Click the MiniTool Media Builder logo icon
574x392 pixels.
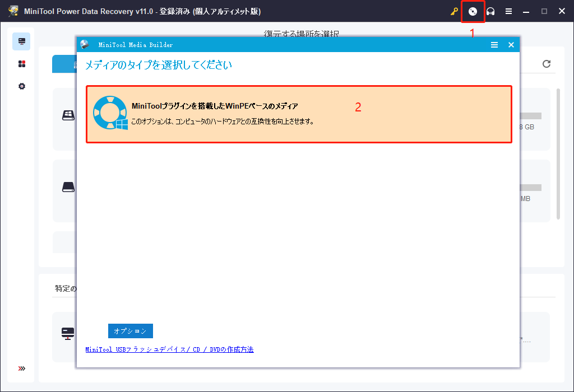(85, 44)
